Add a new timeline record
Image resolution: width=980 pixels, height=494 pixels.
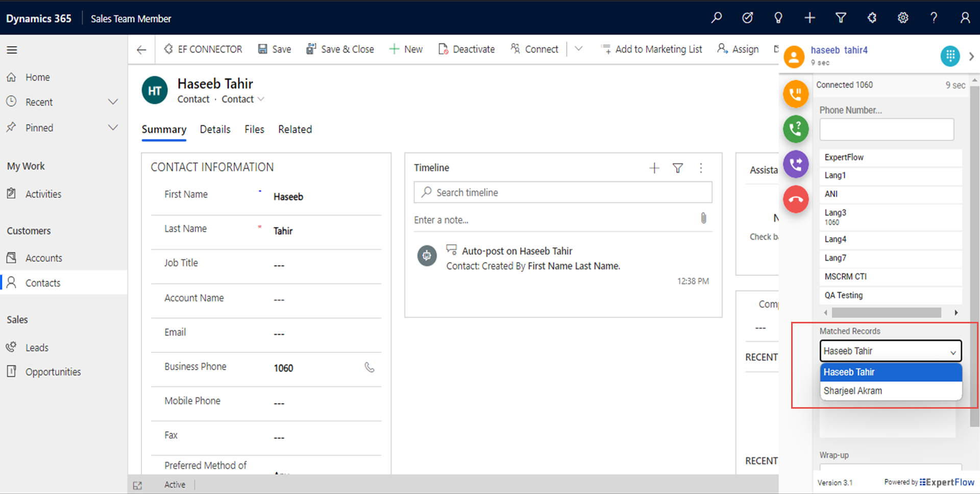pos(654,168)
